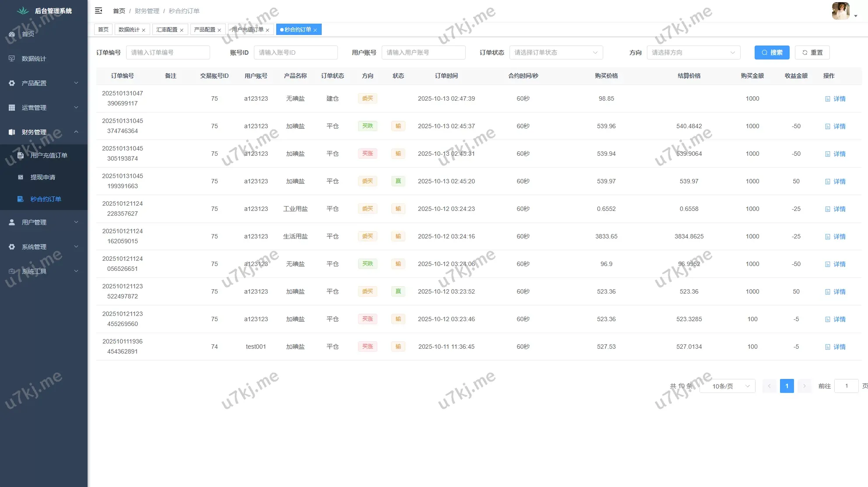Open 数据统计 in the sidebar
Viewport: 868px width, 487px height.
pyautogui.click(x=34, y=59)
